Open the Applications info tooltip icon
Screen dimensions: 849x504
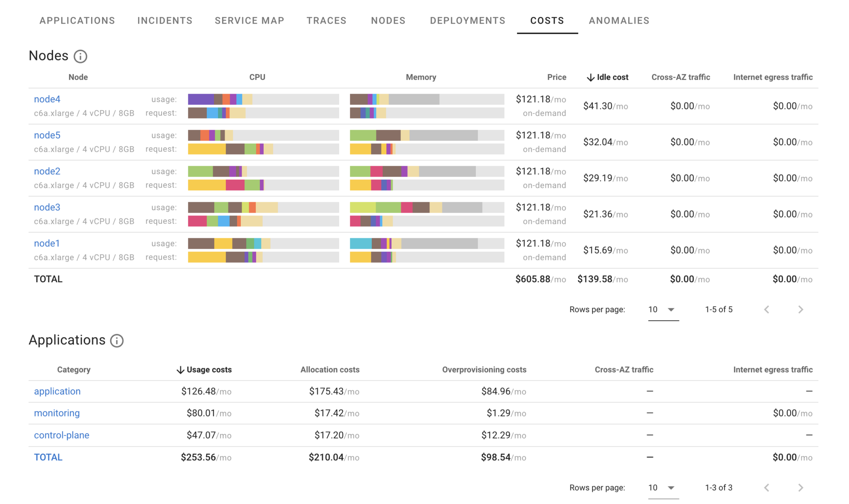[116, 341]
